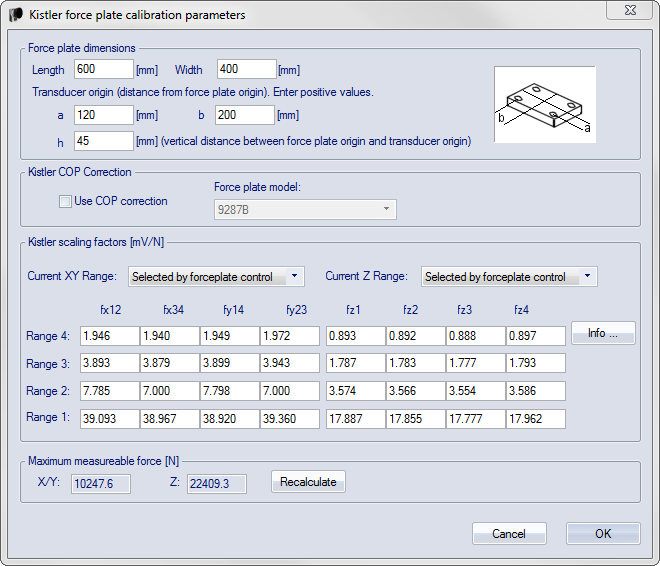Click the Cancel button
Image resolution: width=660 pixels, height=566 pixels.
pyautogui.click(x=509, y=534)
